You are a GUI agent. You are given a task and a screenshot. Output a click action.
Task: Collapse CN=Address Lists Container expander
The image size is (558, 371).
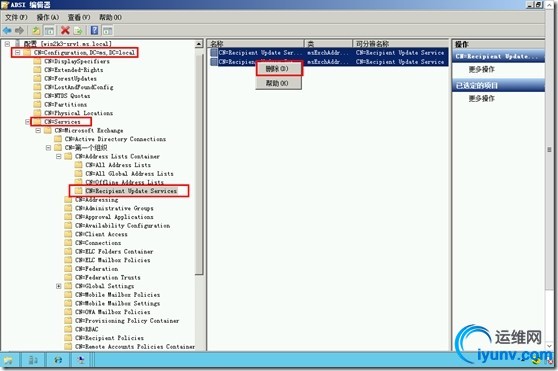pyautogui.click(x=59, y=157)
